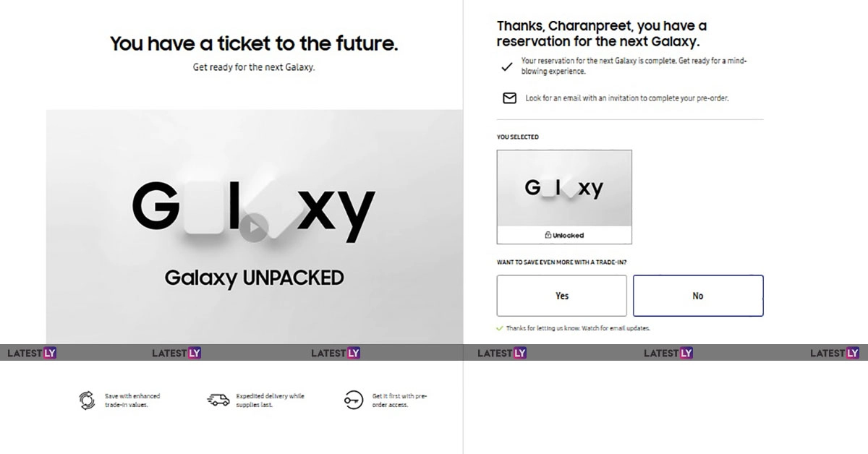This screenshot has height=454, width=868.
Task: Click the envelope email icon
Action: 509,98
